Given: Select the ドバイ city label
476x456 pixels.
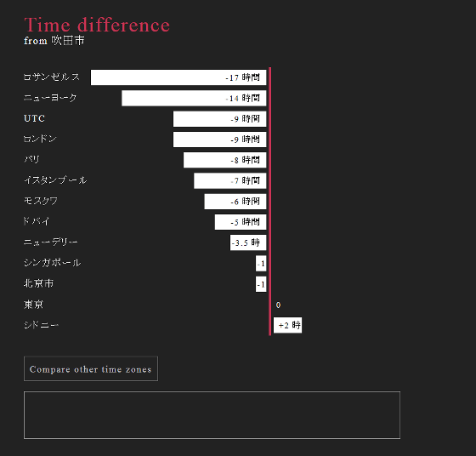Looking at the screenshot, I should 37,222.
